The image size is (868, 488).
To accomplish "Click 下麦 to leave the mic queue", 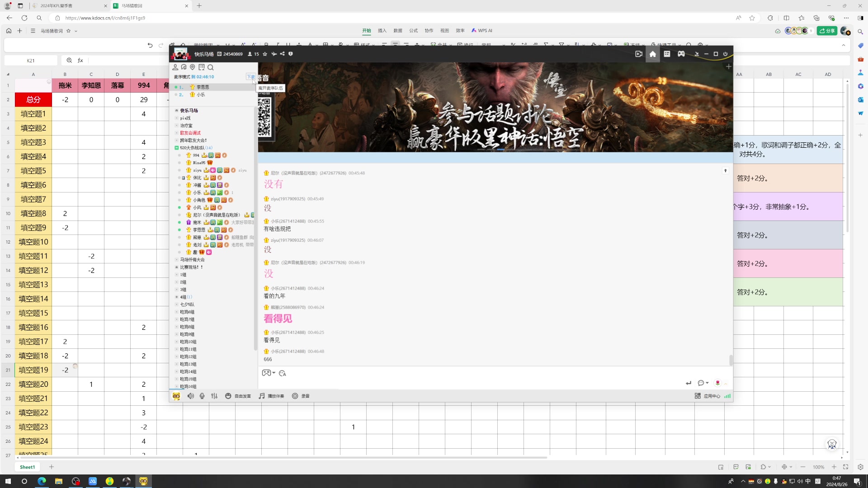I will coord(250,77).
